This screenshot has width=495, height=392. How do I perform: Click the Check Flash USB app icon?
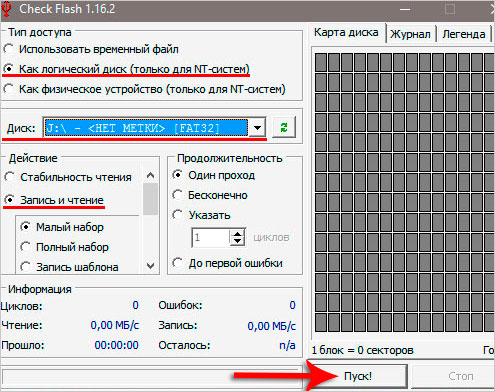(x=6, y=9)
